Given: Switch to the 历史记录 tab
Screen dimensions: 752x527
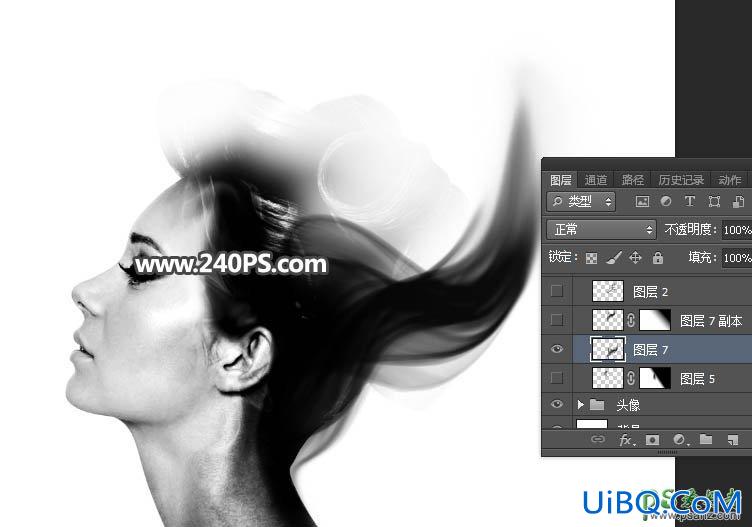Looking at the screenshot, I should (x=681, y=180).
